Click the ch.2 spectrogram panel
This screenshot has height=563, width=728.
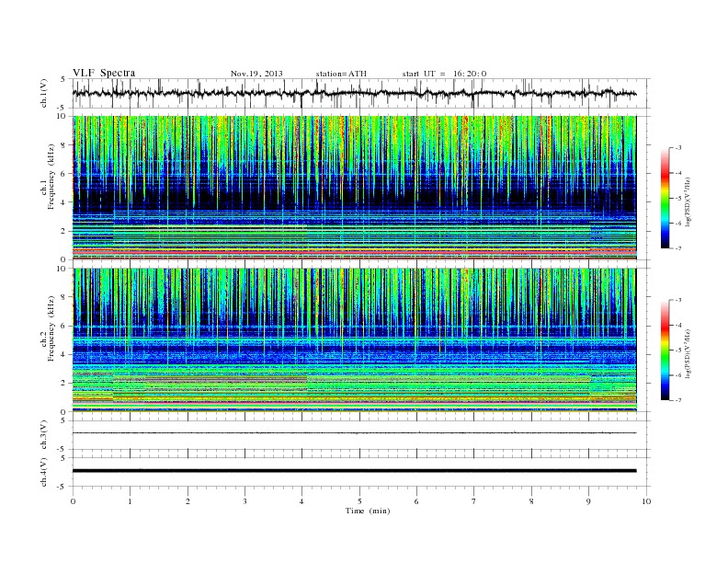point(355,339)
